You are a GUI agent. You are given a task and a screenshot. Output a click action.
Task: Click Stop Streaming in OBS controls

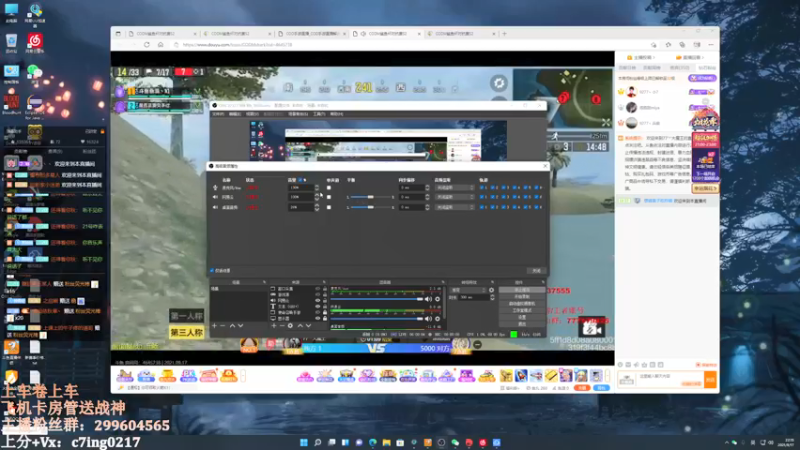pyautogui.click(x=521, y=290)
